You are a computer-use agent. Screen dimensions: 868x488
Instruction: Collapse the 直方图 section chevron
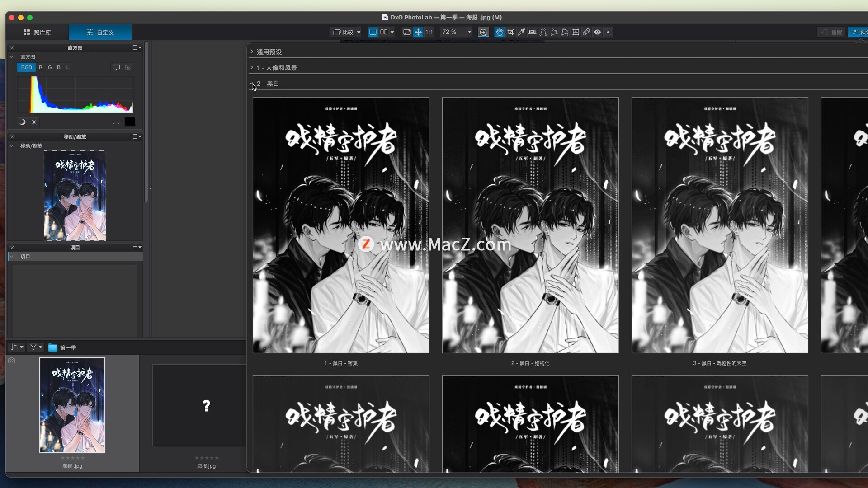click(x=11, y=57)
